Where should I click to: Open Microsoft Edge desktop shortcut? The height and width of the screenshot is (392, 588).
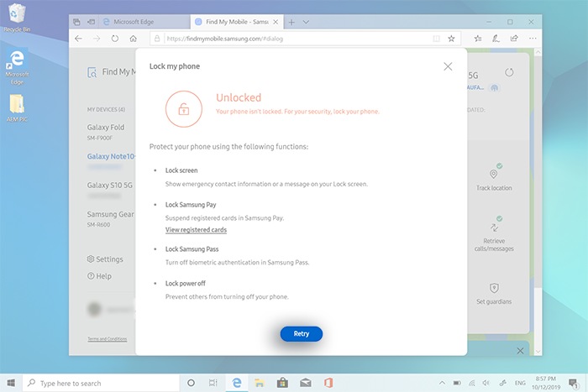(x=17, y=66)
